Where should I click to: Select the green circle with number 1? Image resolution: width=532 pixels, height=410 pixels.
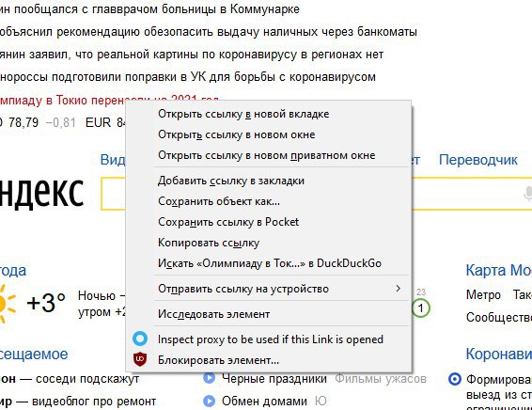pyautogui.click(x=421, y=308)
